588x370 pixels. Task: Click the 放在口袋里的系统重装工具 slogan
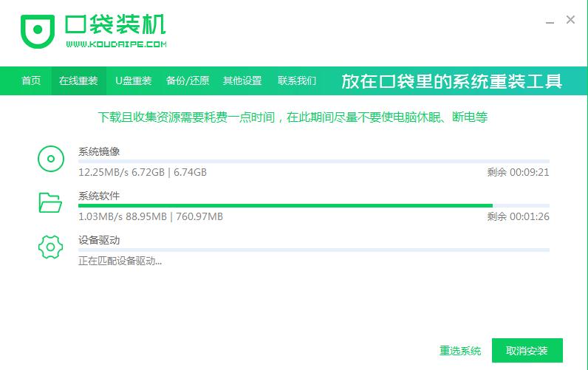[451, 81]
